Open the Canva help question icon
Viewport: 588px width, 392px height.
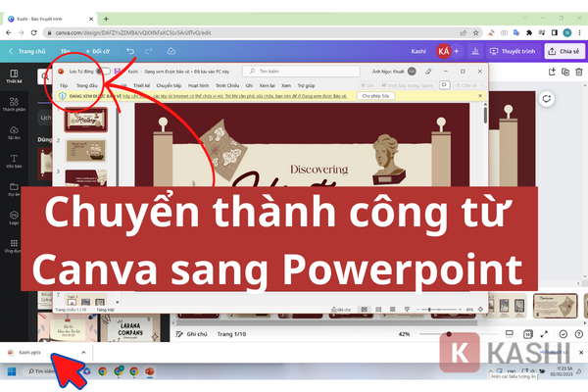[579, 334]
